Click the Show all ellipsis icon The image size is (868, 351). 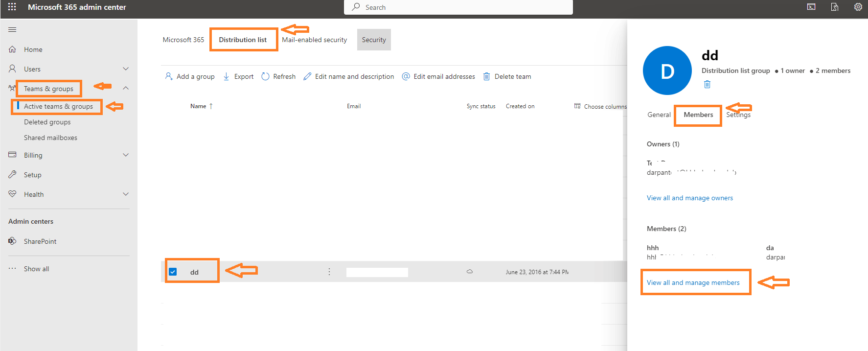point(12,268)
